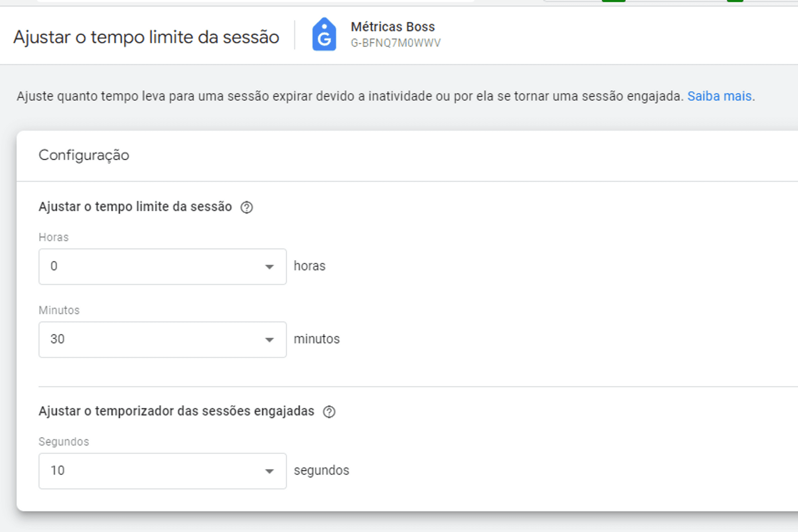798x532 pixels.
Task: Click the page title in the header
Action: point(146,37)
